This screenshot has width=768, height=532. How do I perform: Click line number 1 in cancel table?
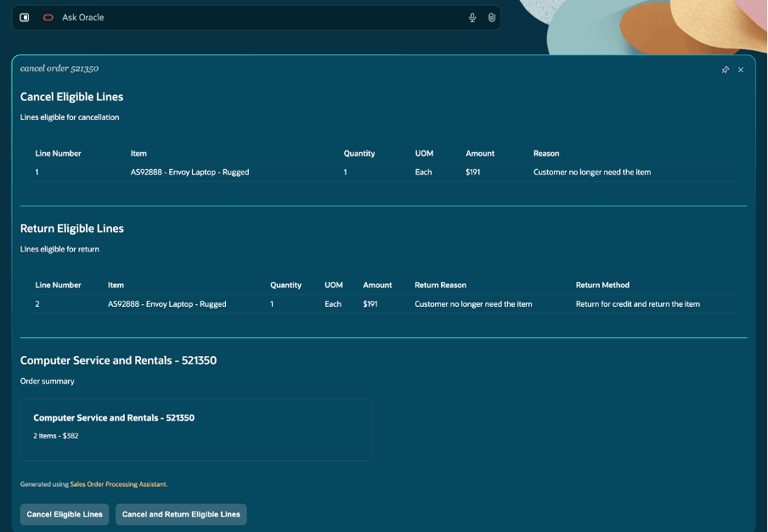37,172
